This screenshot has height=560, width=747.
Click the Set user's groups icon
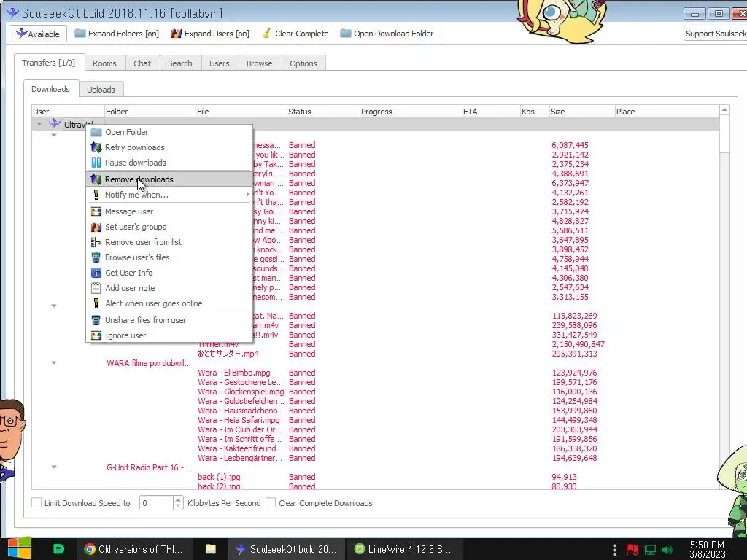click(x=96, y=227)
